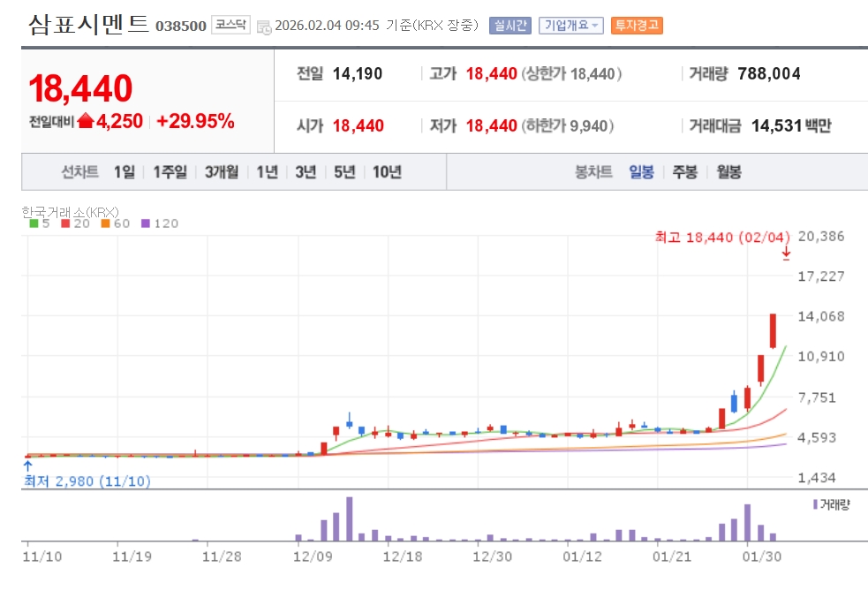Click the red 20-day moving average swatch

[65, 223]
